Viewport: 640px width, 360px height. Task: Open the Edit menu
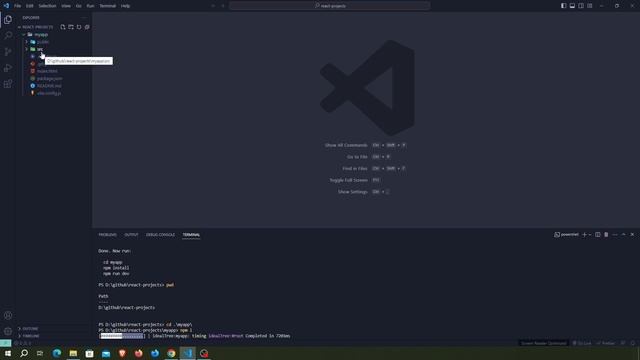point(30,6)
